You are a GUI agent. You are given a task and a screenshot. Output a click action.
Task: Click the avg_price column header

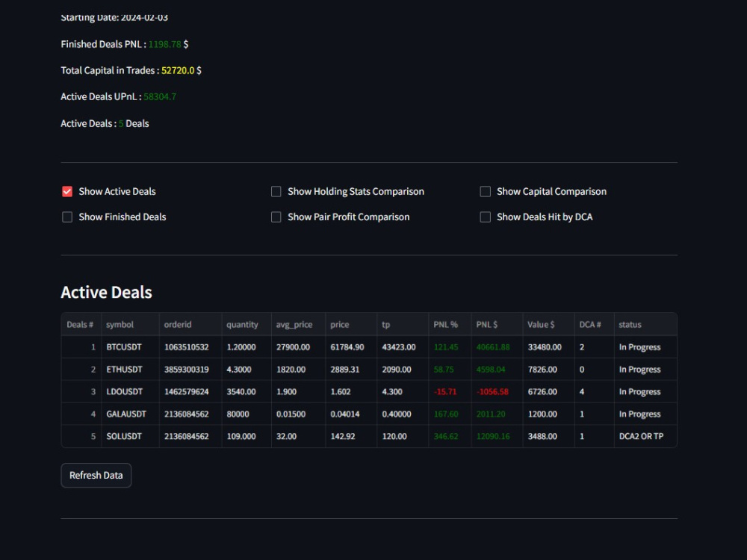pyautogui.click(x=298, y=324)
